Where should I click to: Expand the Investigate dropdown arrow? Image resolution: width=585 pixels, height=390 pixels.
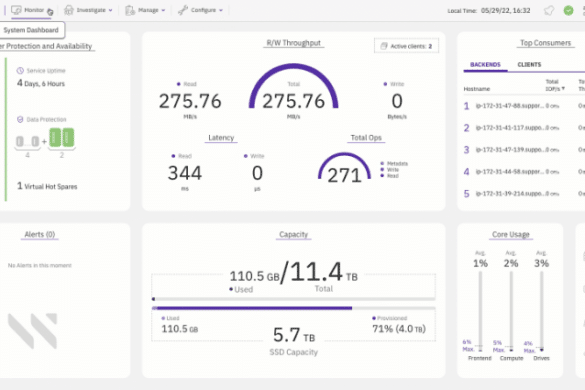click(x=110, y=10)
